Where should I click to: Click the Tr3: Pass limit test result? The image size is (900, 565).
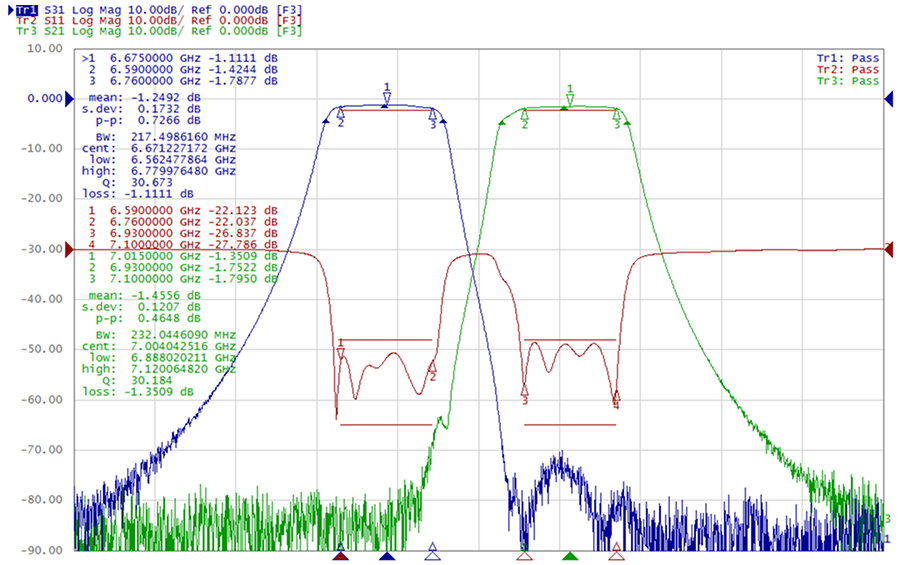(x=848, y=81)
